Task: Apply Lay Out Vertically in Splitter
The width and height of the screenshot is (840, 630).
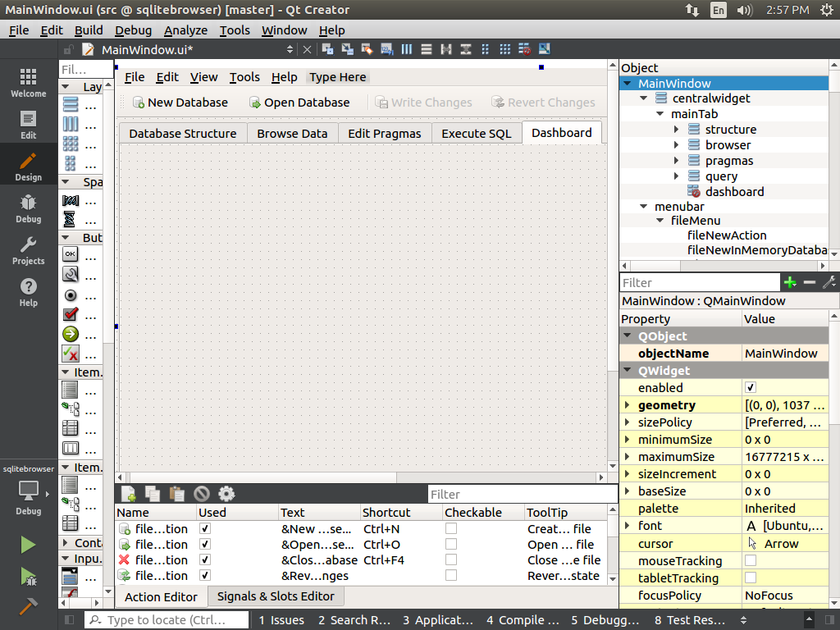Action: coord(466,49)
